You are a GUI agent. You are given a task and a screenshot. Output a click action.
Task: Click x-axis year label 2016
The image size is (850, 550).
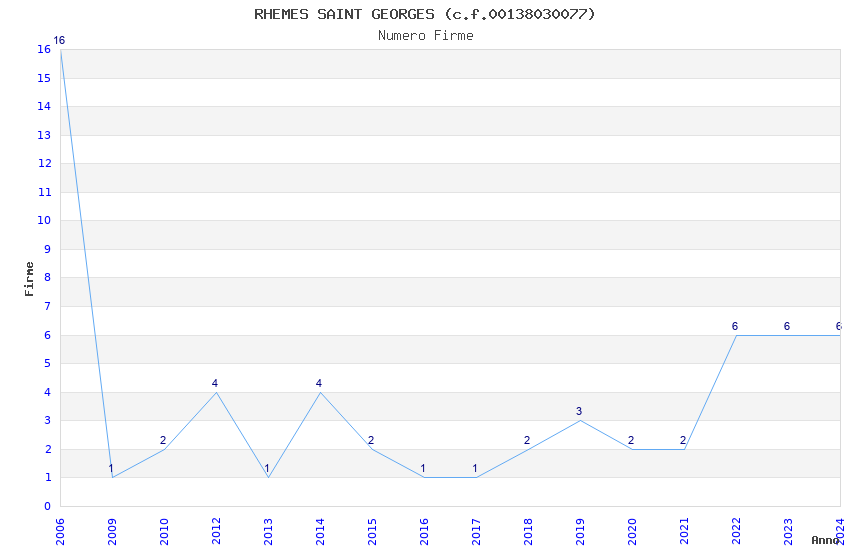(x=424, y=532)
